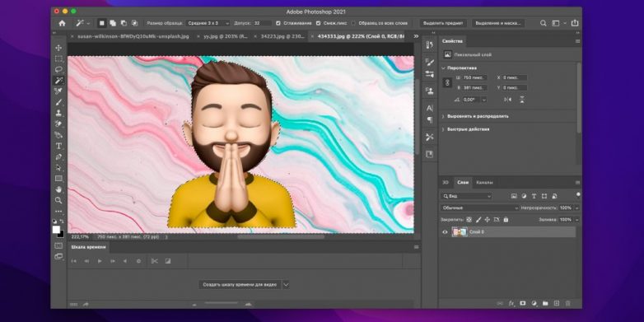Click flip horizontal icon in Properties
Viewport: 644px width, 322px height.
(x=507, y=100)
